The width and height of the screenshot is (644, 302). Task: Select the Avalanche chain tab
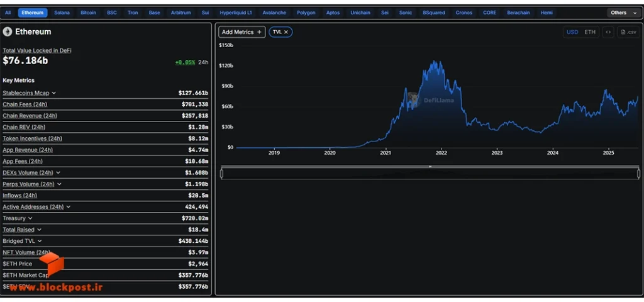[x=274, y=13]
